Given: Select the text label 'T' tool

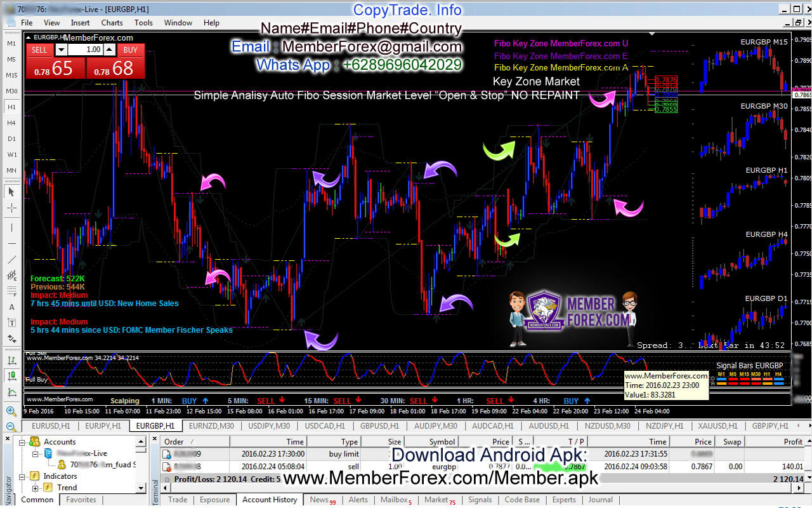Looking at the screenshot, I should click(x=11, y=323).
